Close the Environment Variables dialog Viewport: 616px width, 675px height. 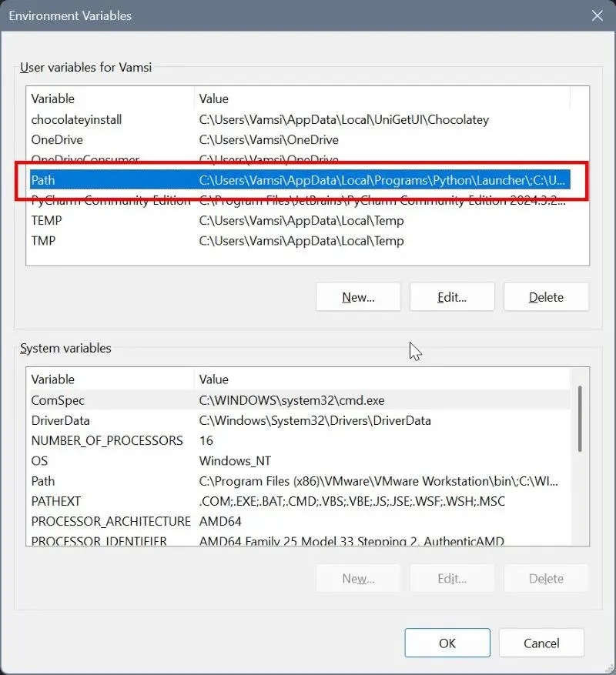click(597, 16)
